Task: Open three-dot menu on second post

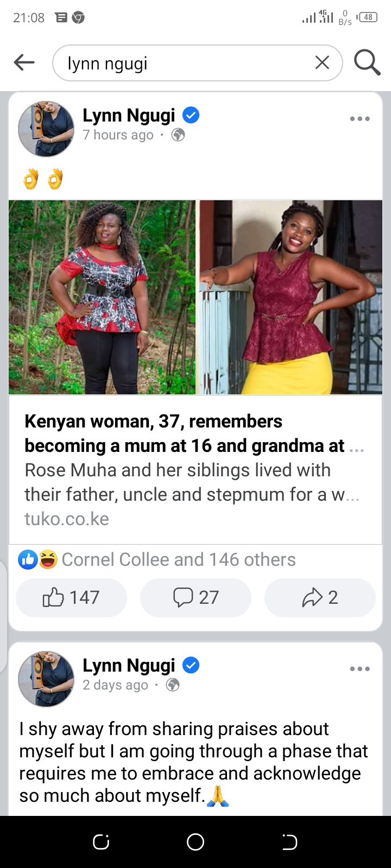Action: point(360,669)
